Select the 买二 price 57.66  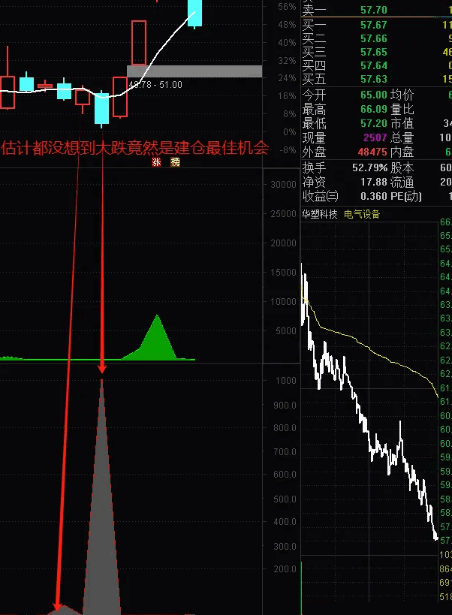374,38
